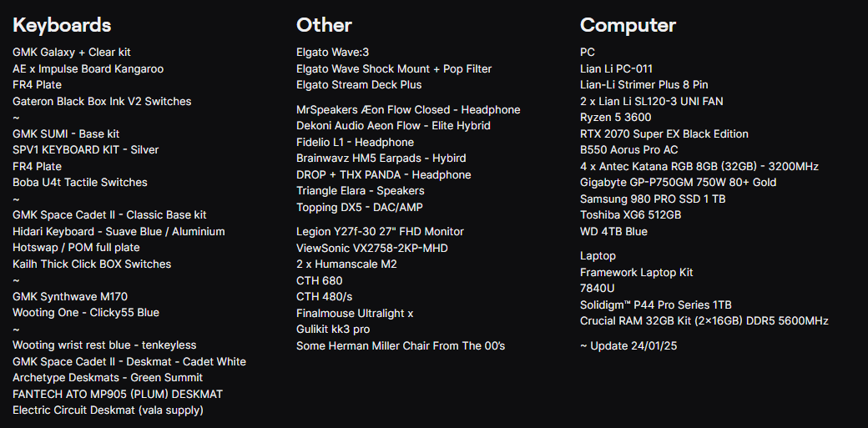Click the Keyboards heading

(x=62, y=25)
